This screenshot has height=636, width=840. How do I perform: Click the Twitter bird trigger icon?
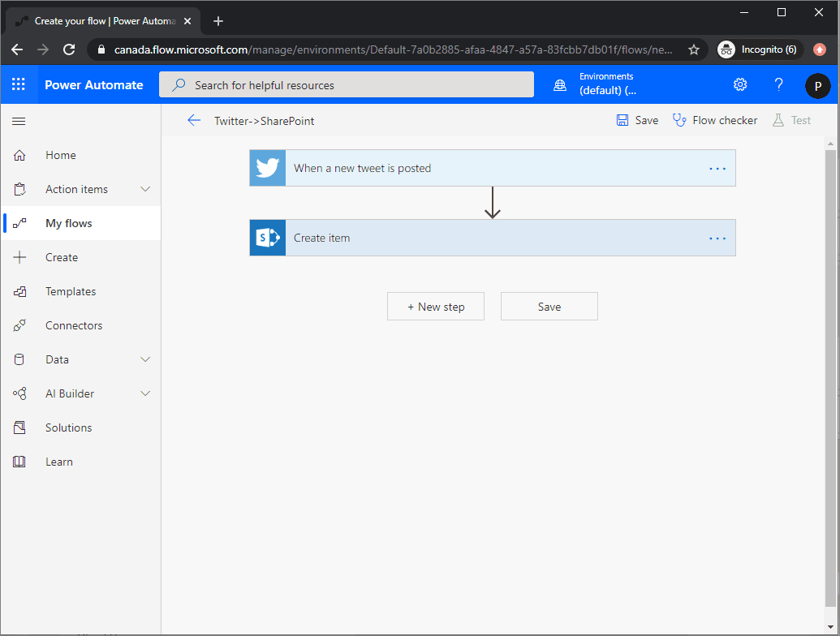point(268,168)
